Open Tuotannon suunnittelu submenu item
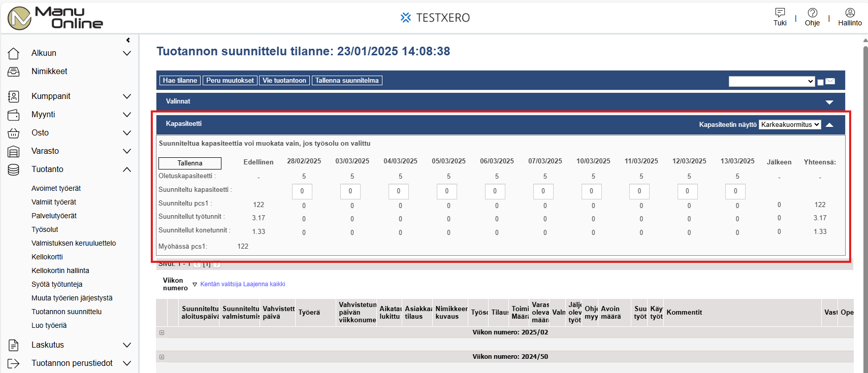 click(x=67, y=312)
